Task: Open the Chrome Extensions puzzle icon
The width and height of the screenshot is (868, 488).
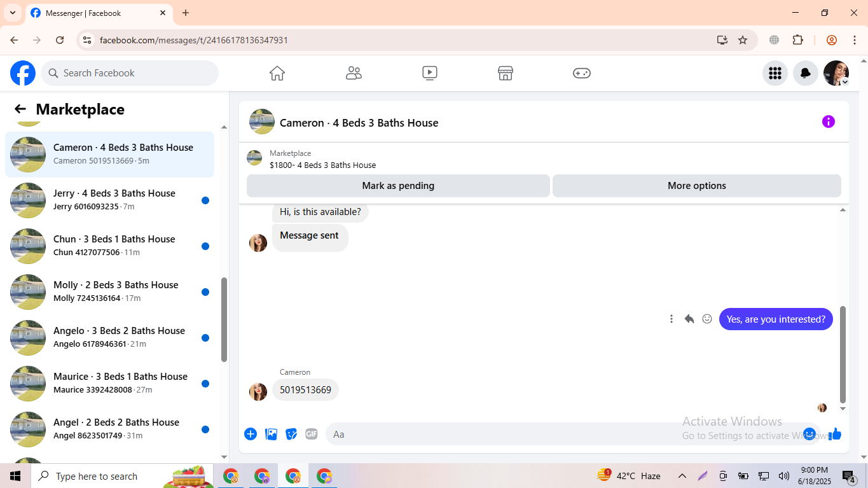Action: [x=797, y=40]
